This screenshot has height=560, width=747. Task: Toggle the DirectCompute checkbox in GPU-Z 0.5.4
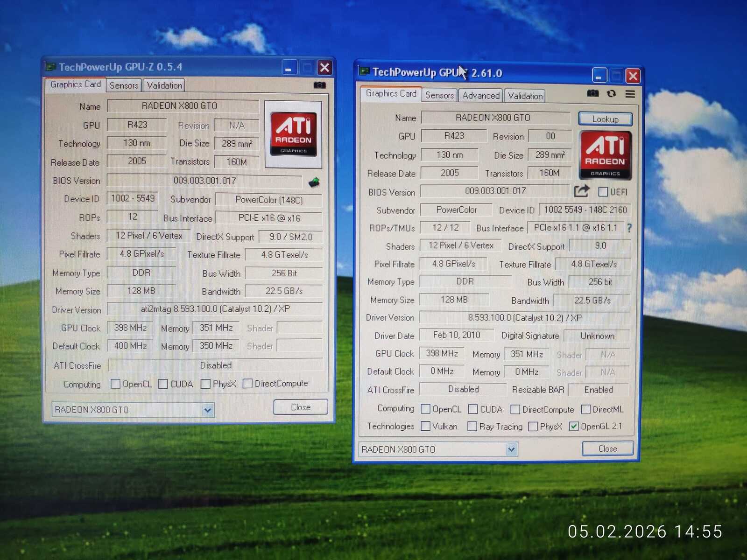pyautogui.click(x=247, y=384)
